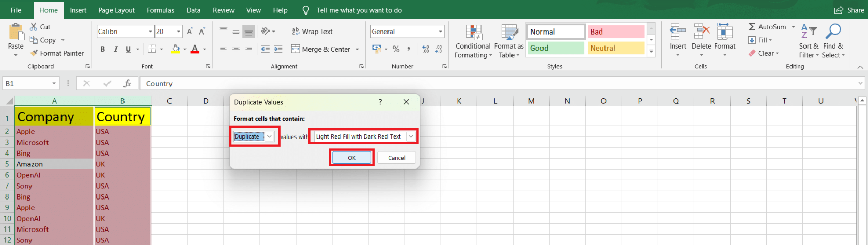Click the Cut scissors icon
The height and width of the screenshot is (245, 868).
coord(34,27)
